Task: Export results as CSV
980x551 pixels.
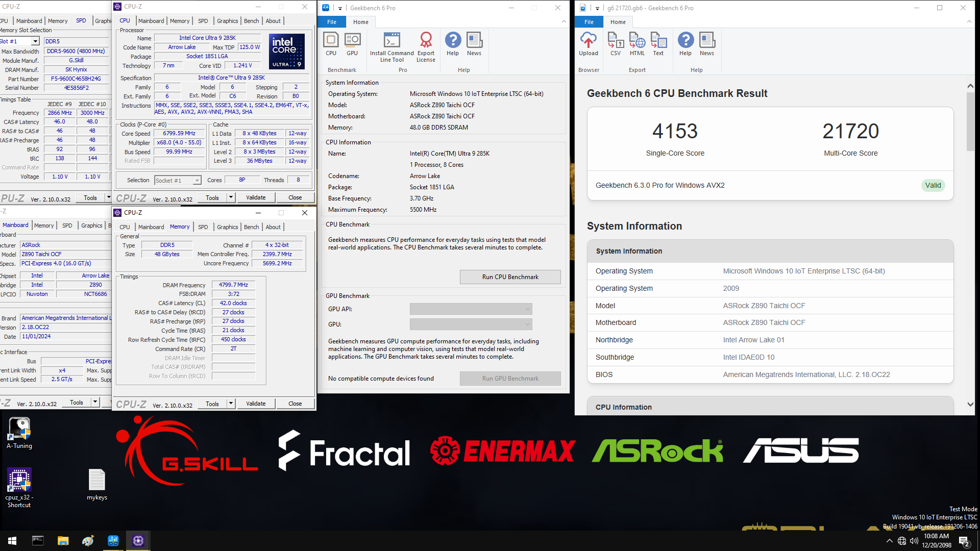Action: (x=616, y=44)
